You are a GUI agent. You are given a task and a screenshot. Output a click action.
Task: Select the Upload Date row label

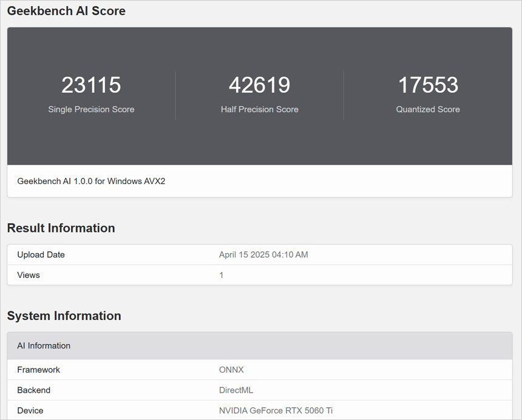[41, 255]
